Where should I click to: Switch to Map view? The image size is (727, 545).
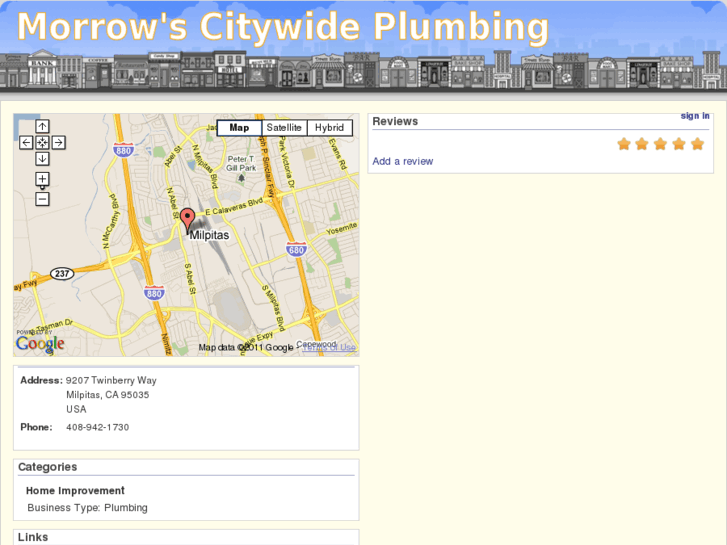(239, 128)
